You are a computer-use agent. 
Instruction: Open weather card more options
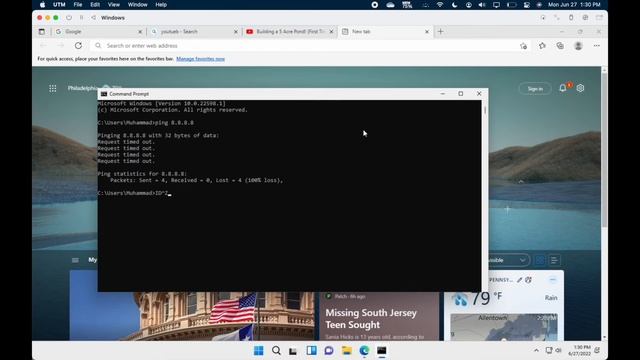click(x=553, y=280)
